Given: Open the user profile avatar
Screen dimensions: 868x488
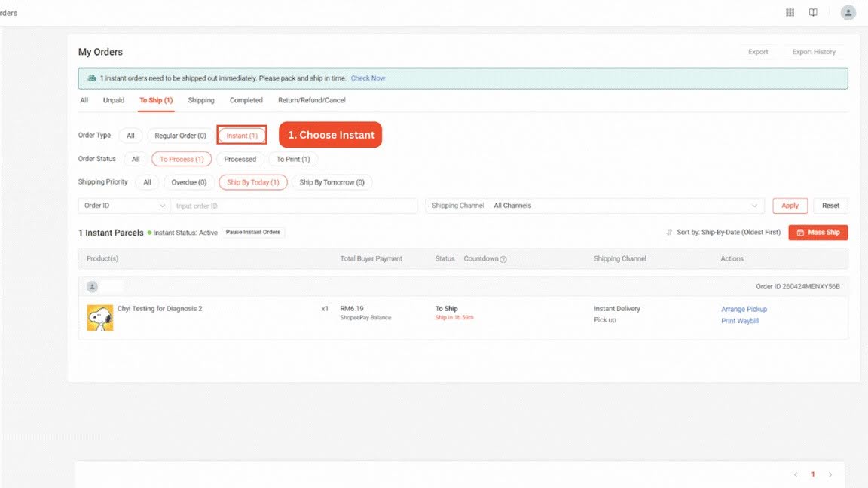Looking at the screenshot, I should coord(848,12).
